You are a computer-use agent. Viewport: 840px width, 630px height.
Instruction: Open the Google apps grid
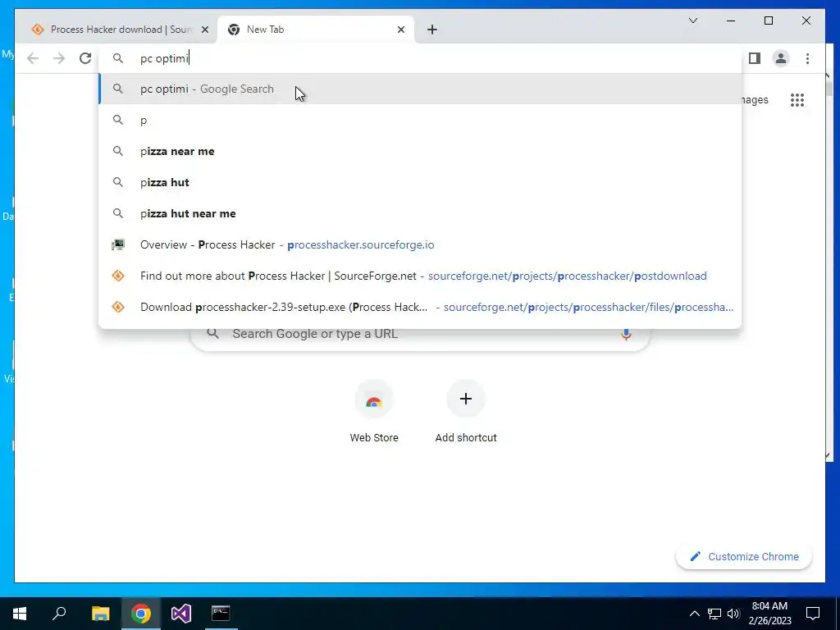click(797, 100)
